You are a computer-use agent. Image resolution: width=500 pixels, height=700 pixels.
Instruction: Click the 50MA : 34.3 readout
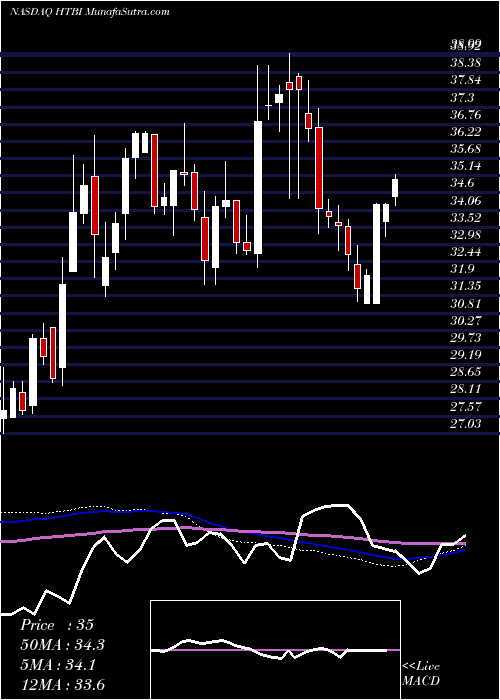62,645
